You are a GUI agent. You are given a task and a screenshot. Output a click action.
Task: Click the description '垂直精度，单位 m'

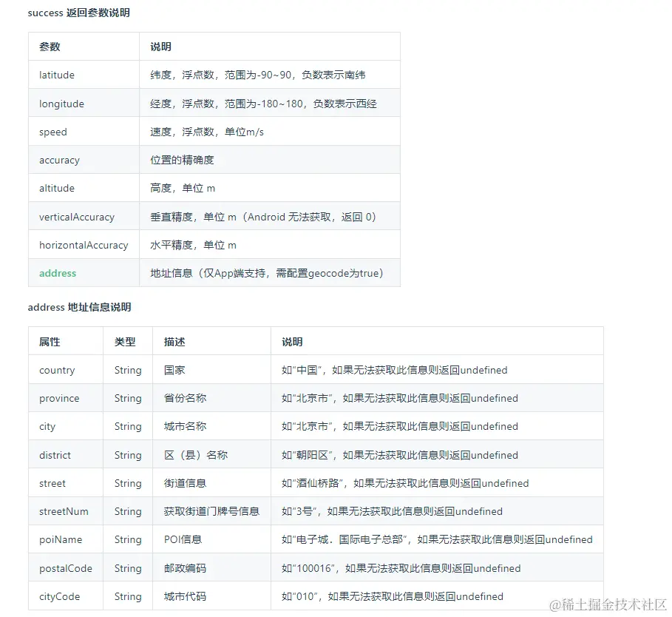[193, 217]
